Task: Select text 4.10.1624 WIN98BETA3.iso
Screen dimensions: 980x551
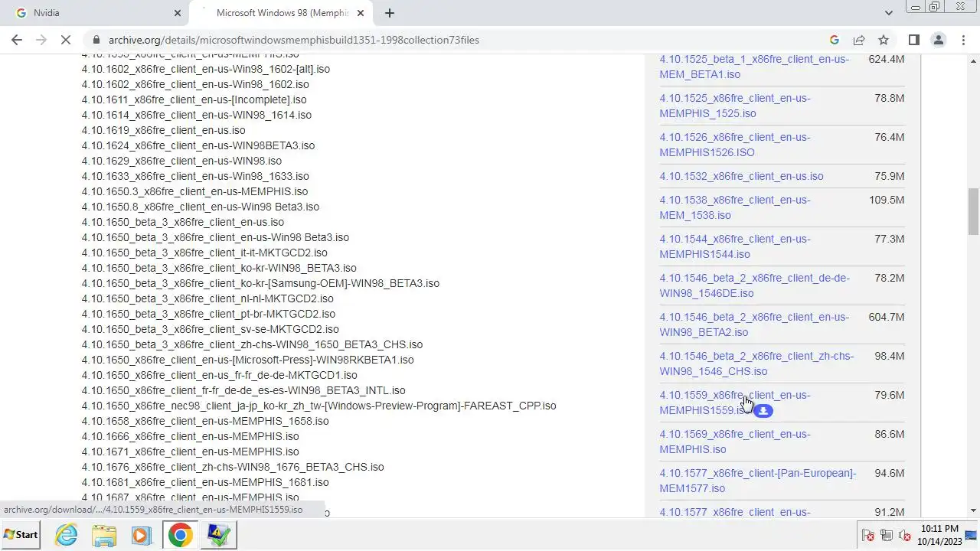Action: click(198, 145)
